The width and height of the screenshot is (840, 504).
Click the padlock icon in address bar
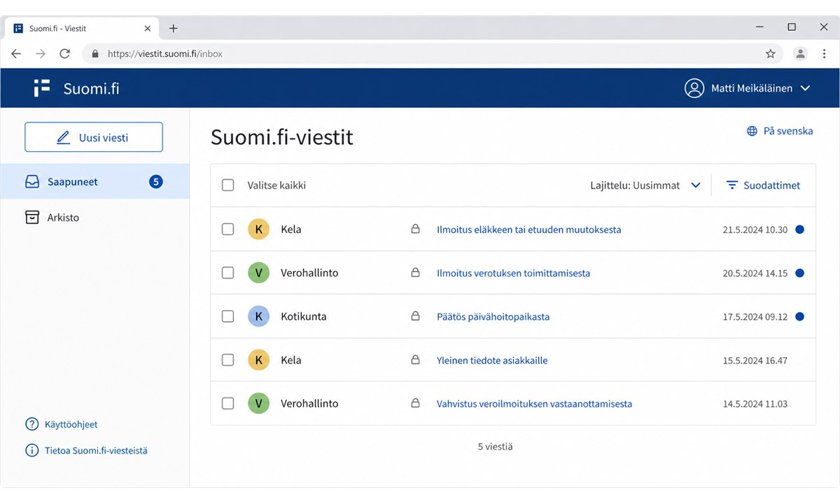coord(96,53)
